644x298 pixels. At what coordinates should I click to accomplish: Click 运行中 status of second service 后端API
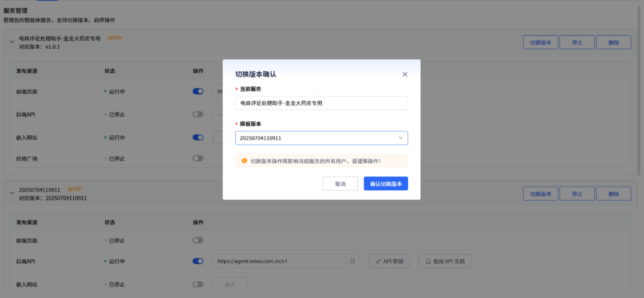click(117, 261)
